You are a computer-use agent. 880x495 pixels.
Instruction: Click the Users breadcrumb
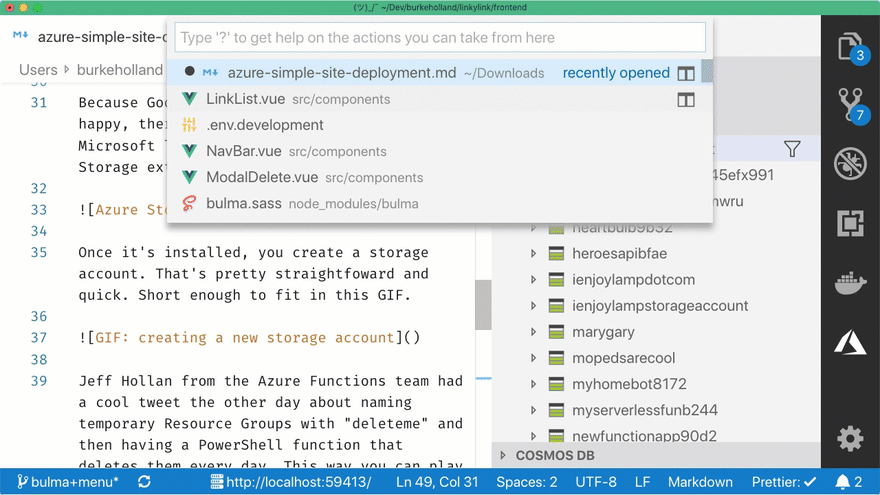38,70
